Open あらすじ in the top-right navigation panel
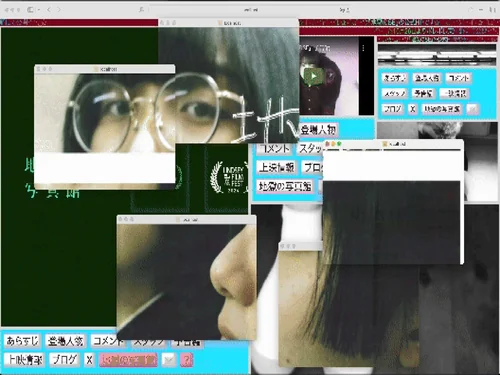500x375 pixels. pos(394,78)
